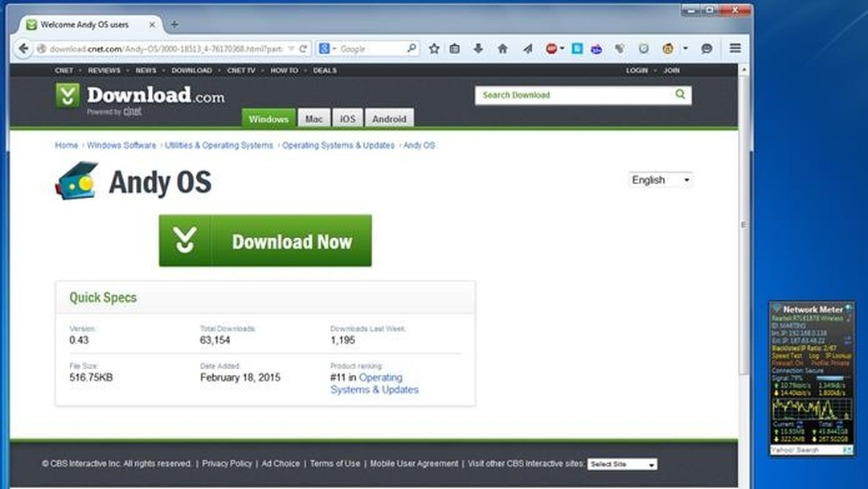Open the English language dropdown

pyautogui.click(x=660, y=180)
